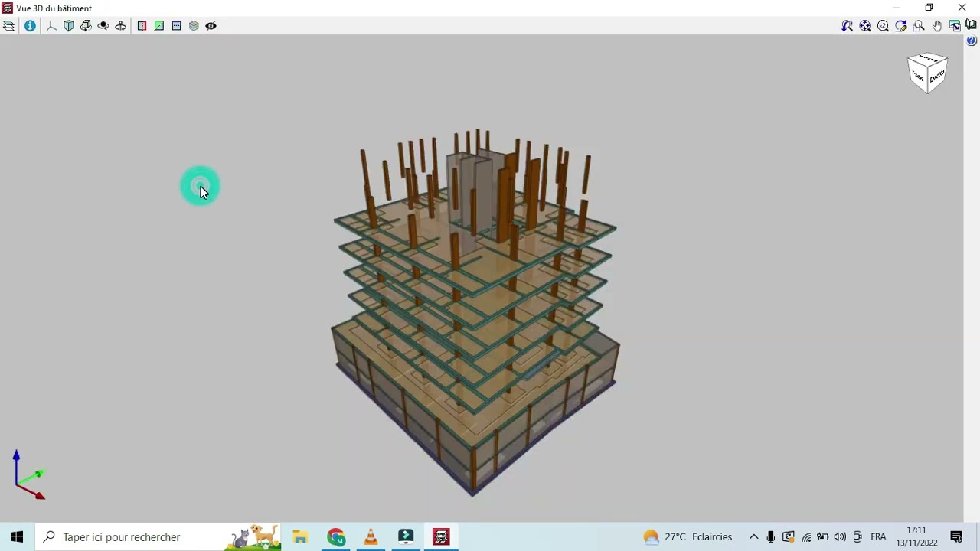The height and width of the screenshot is (551, 980).
Task: Zoom to fit the whole model
Action: point(865,26)
